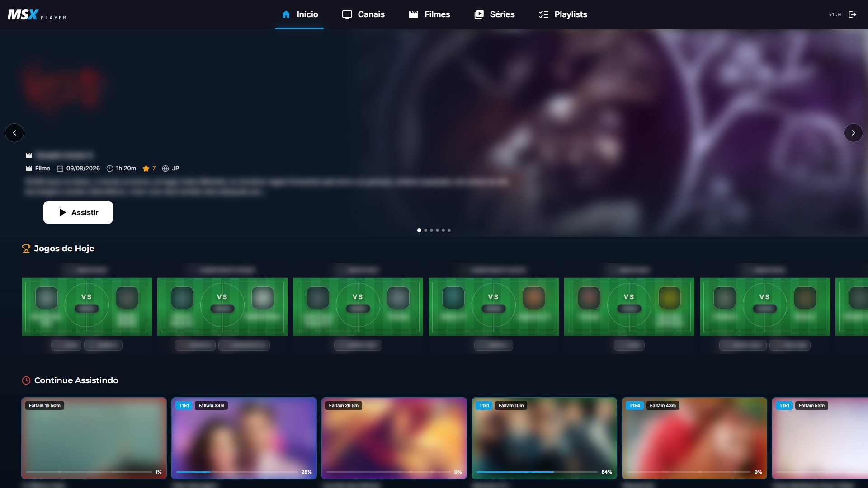This screenshot has height=488, width=868.
Task: Open the card with Faltam 2h 5m
Action: (x=394, y=438)
